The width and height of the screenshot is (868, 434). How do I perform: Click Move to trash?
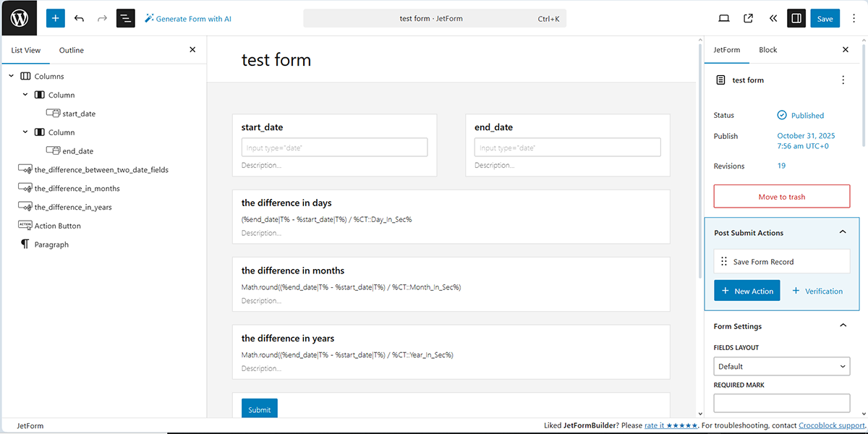(x=782, y=197)
